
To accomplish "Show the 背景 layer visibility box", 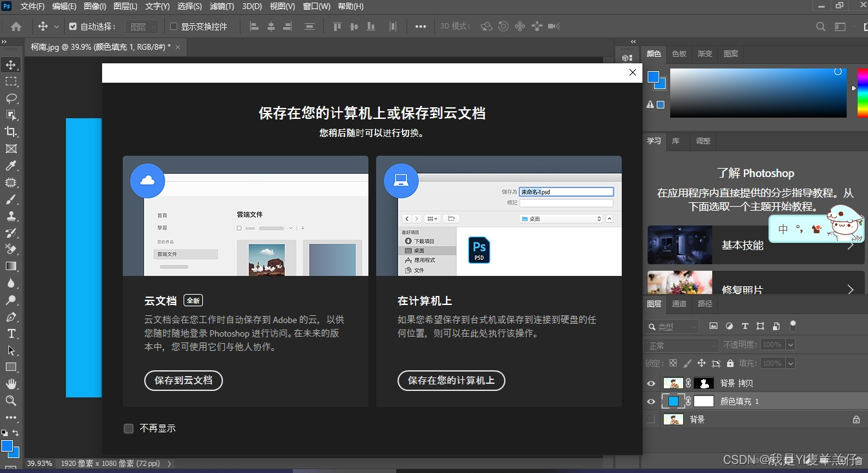I will point(651,419).
